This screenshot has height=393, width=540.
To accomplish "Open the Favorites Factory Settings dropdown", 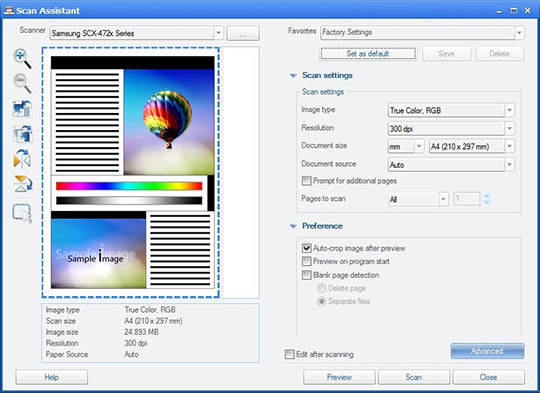I will click(422, 32).
